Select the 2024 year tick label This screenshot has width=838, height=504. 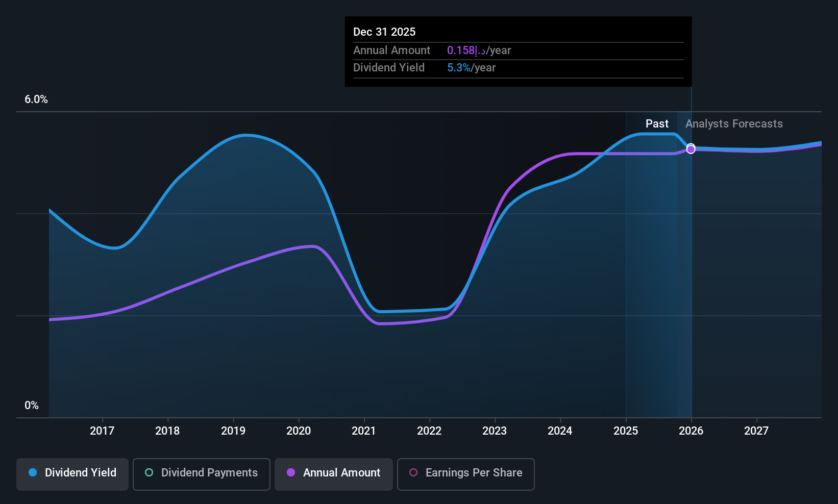click(560, 431)
